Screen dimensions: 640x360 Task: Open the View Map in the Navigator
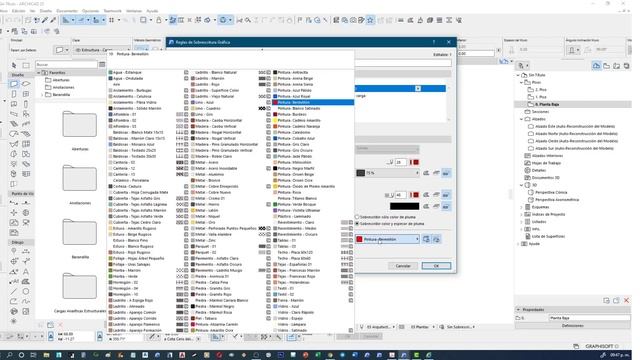coord(607,66)
